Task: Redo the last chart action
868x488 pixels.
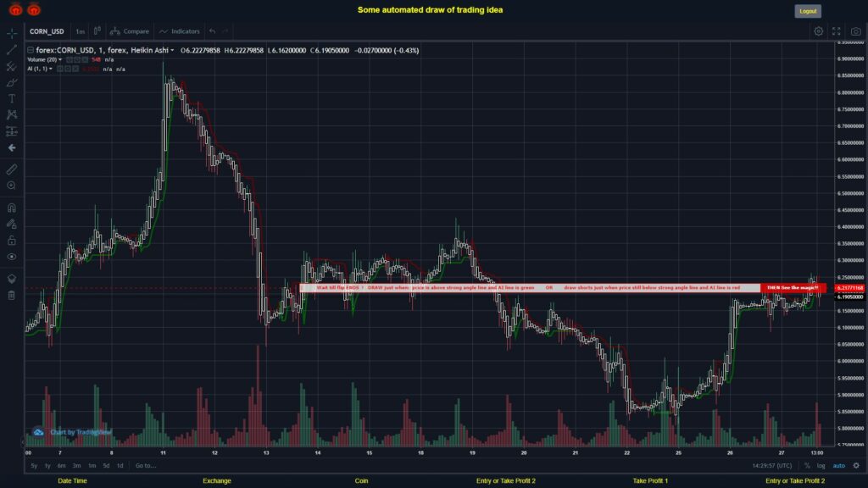Action: pyautogui.click(x=225, y=31)
